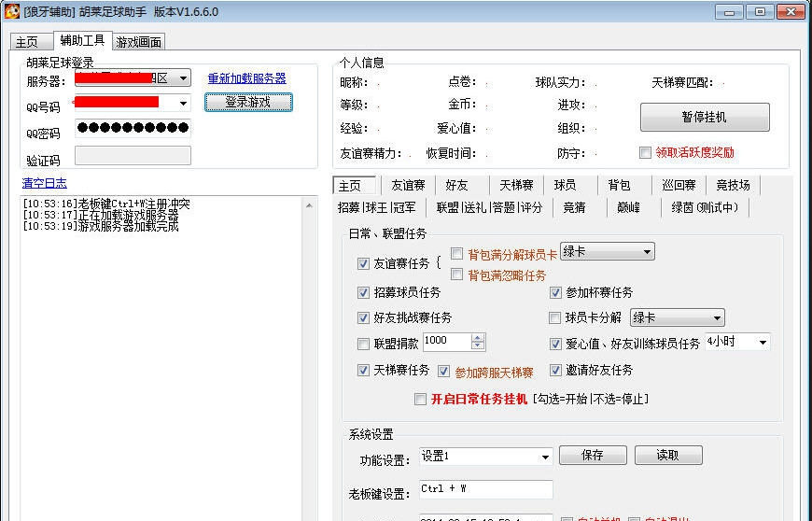The height and width of the screenshot is (521, 812).
Task: Open the 竞猜 tab
Action: (x=574, y=207)
